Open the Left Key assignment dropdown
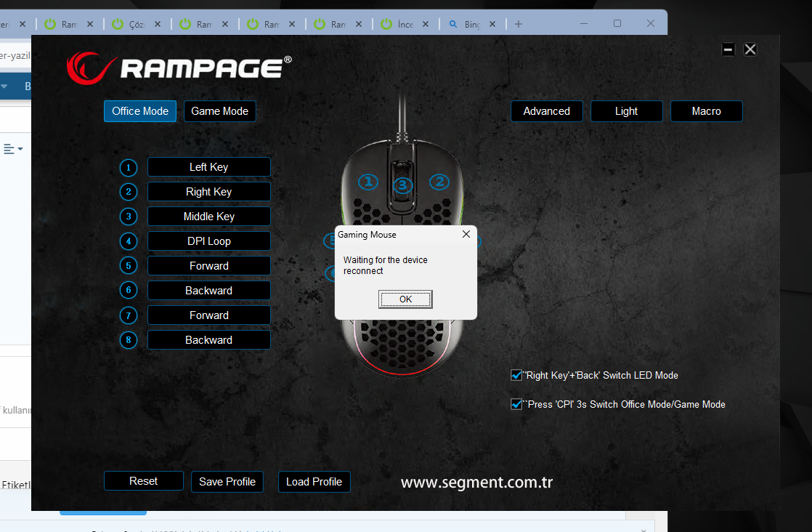 click(208, 167)
